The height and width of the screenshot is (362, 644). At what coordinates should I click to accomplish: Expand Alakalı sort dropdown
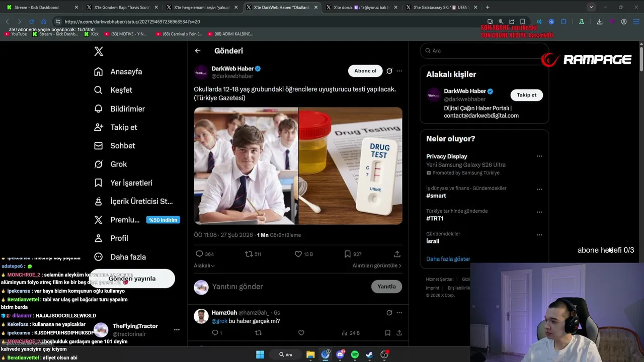(204, 265)
